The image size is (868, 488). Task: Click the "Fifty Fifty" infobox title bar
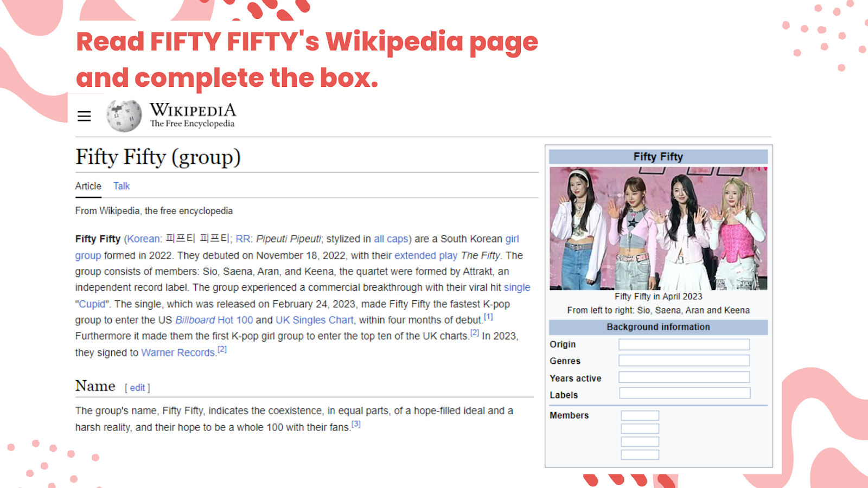[x=659, y=157]
